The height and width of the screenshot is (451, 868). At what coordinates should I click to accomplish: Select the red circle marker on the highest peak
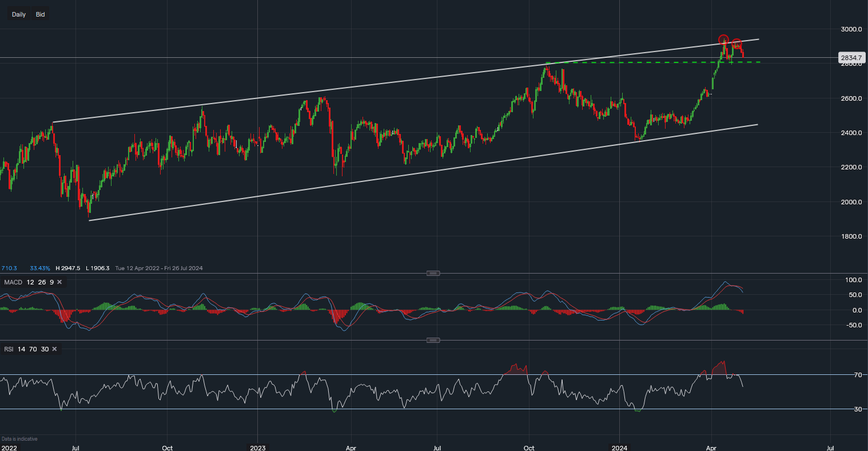723,39
